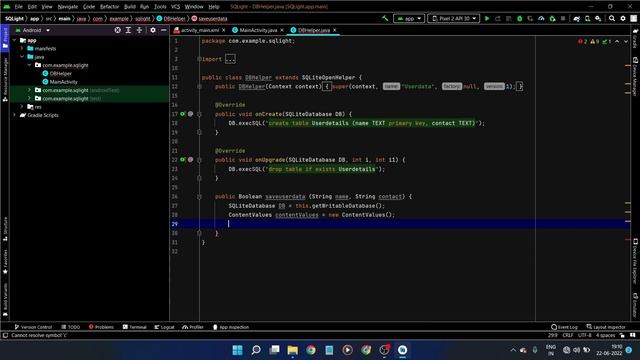This screenshot has width=640, height=360.
Task: Open the Resource Manager side tab
Action: pos(5,79)
